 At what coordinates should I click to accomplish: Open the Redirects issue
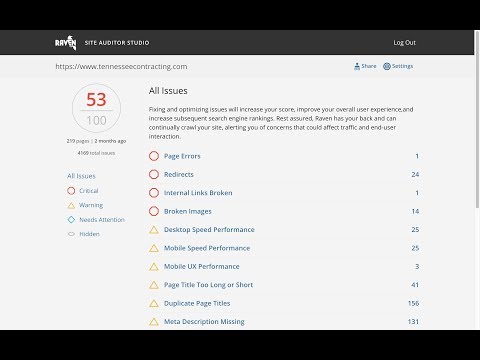click(179, 174)
